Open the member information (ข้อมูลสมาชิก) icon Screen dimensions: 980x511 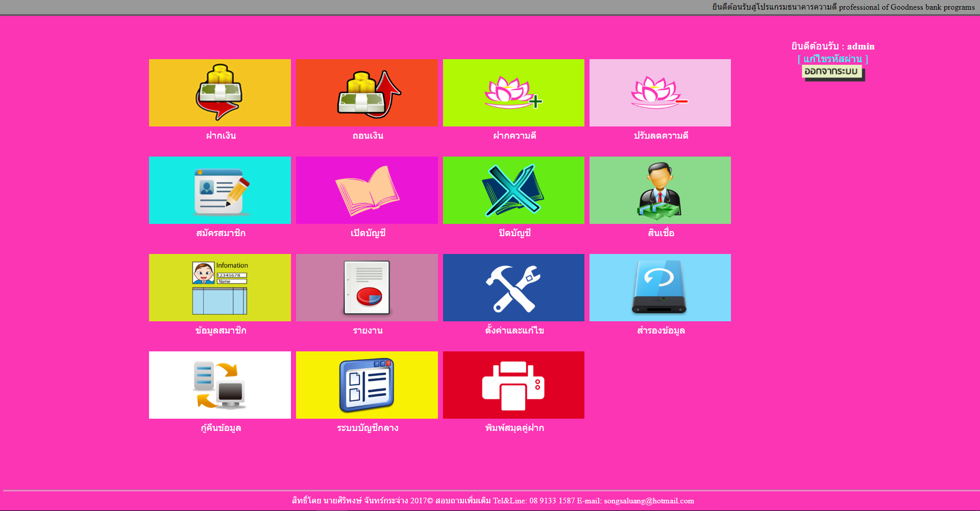(x=219, y=288)
